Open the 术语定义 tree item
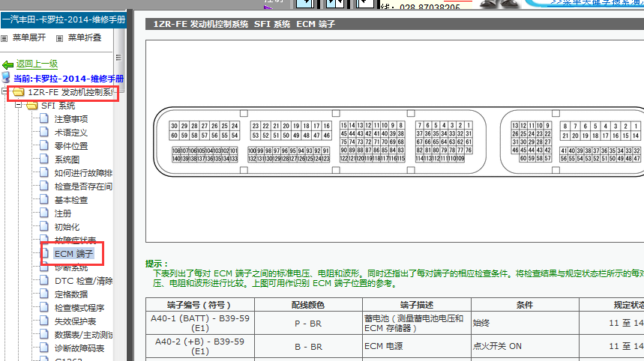 click(70, 133)
